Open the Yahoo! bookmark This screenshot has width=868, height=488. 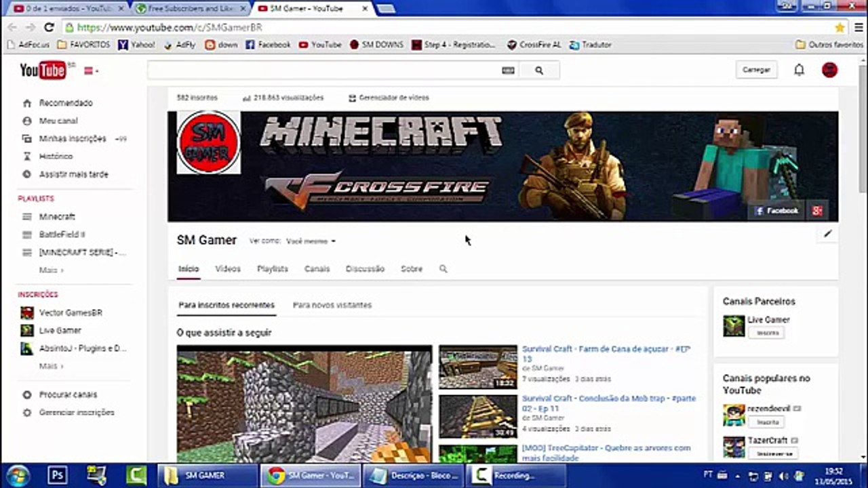coord(136,45)
